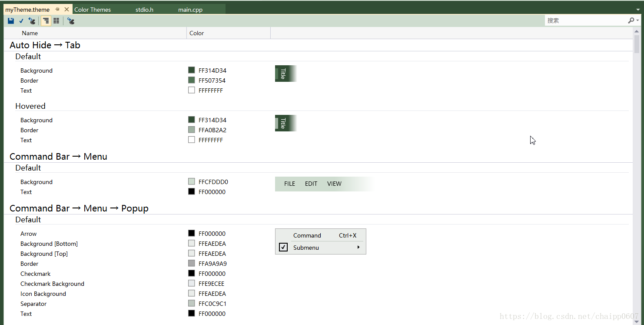Screen dimensions: 644x325
Task: Select the hex value FFE9ECEE
Action: point(212,284)
